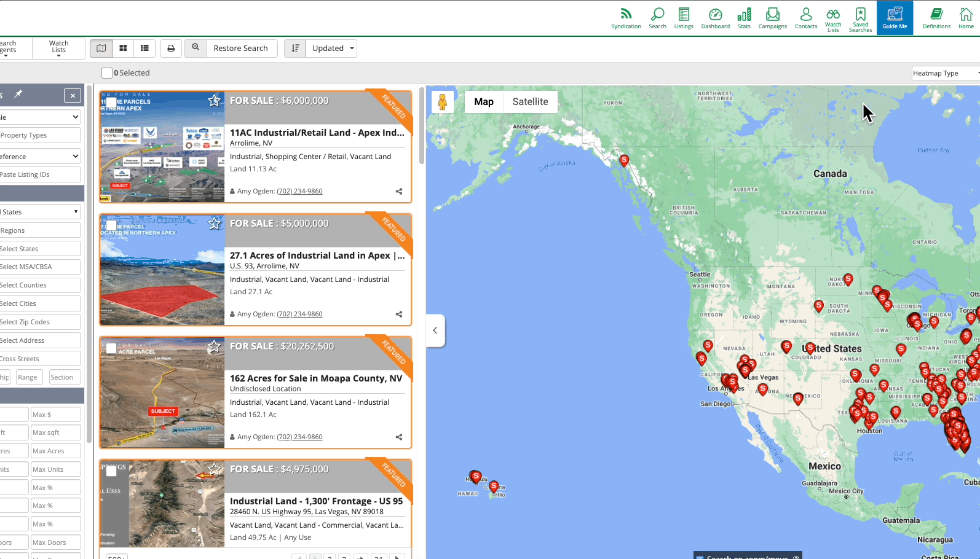980x559 pixels.
Task: Close the filter panel with X button
Action: (73, 95)
